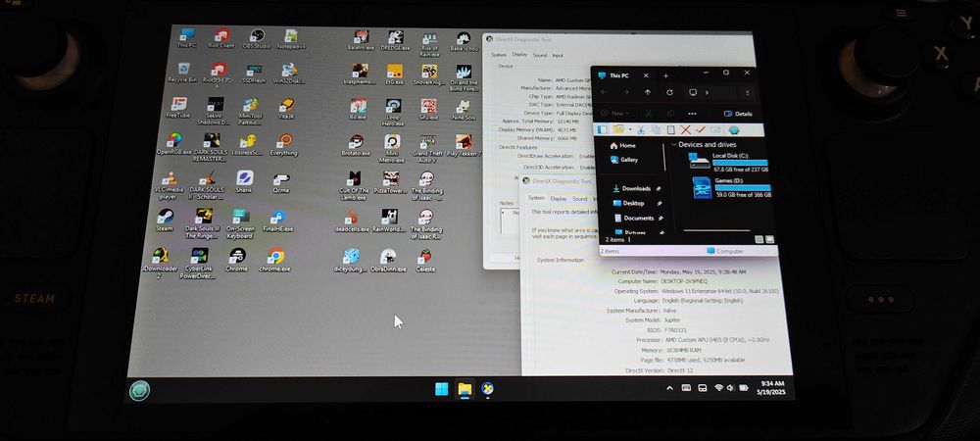Screen dimensions: 980x441
Task: Open the taskbar clock showing 9:34 AM
Action: tap(770, 387)
